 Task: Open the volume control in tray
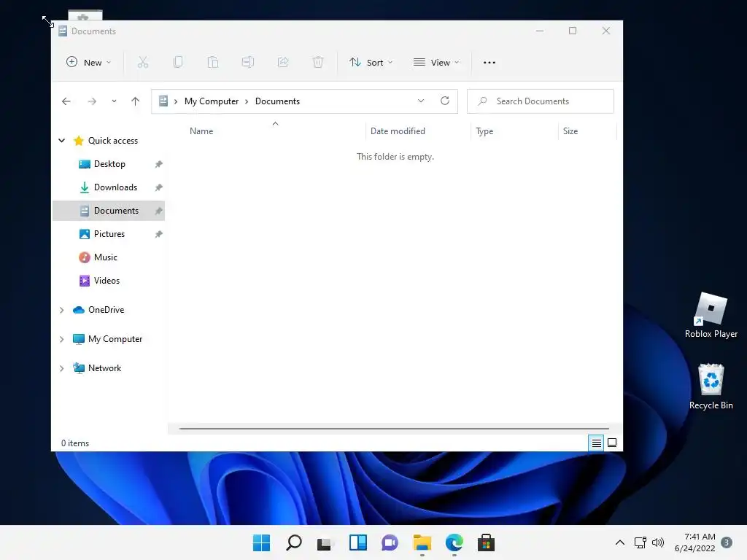coord(658,542)
